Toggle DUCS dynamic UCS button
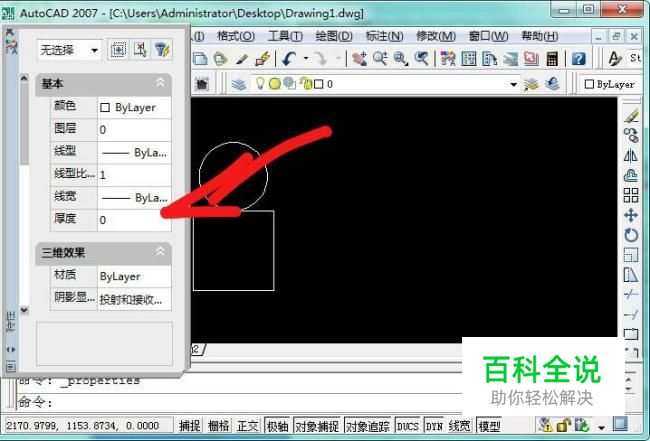 [407, 426]
